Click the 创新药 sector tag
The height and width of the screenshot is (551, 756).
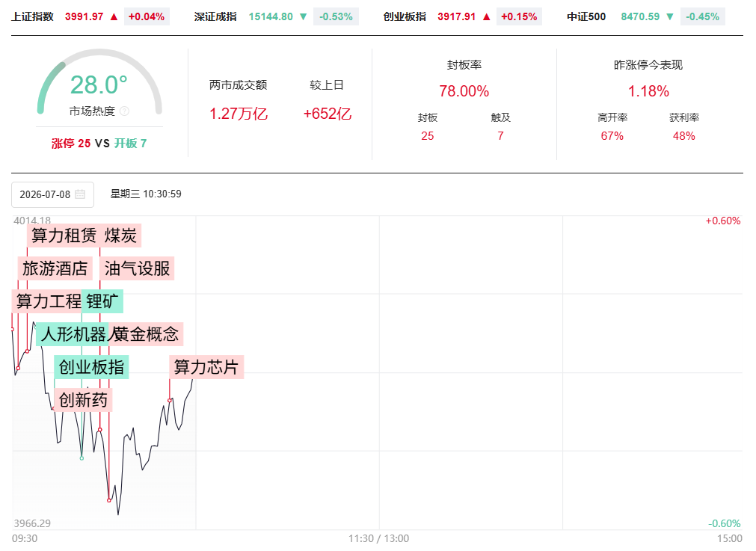click(83, 400)
